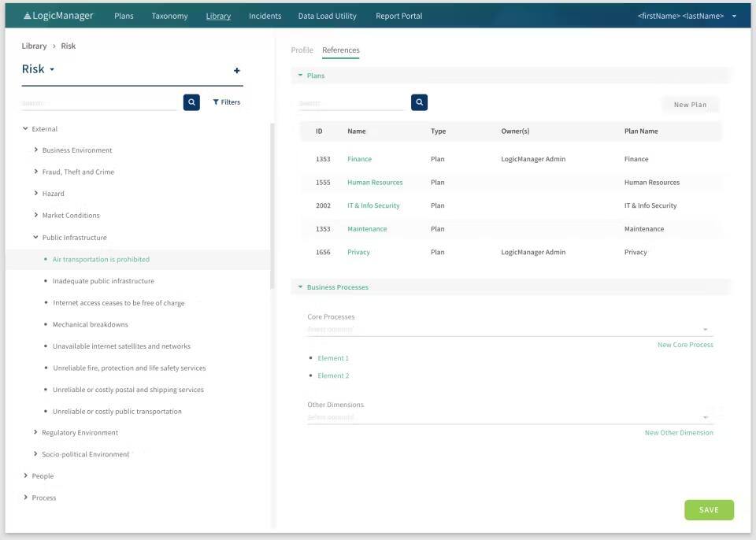The width and height of the screenshot is (756, 540).
Task: Expand the Hazard node
Action: 35,194
